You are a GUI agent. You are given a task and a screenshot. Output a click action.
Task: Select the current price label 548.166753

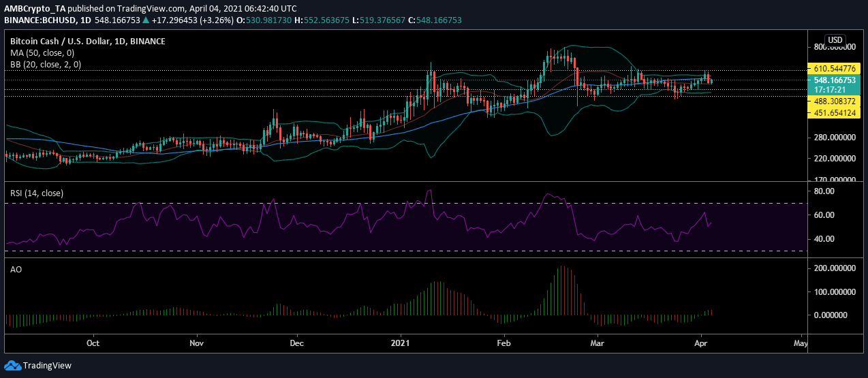click(829, 80)
